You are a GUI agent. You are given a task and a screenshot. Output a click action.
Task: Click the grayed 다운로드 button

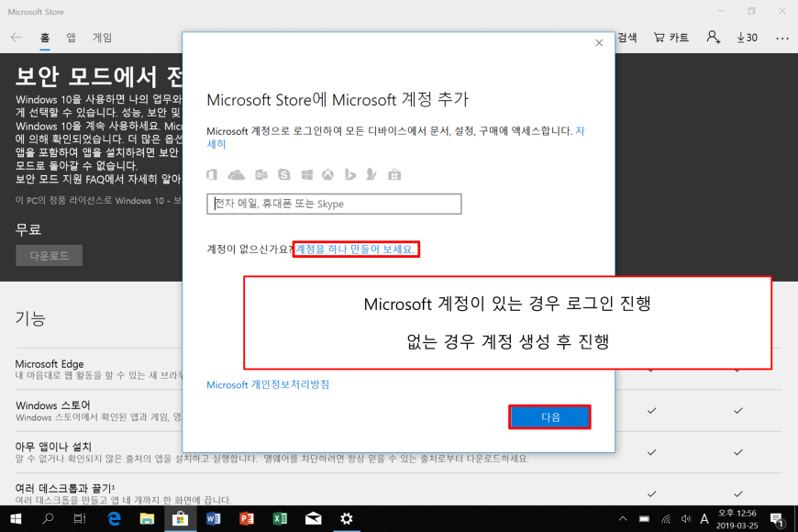click(49, 255)
